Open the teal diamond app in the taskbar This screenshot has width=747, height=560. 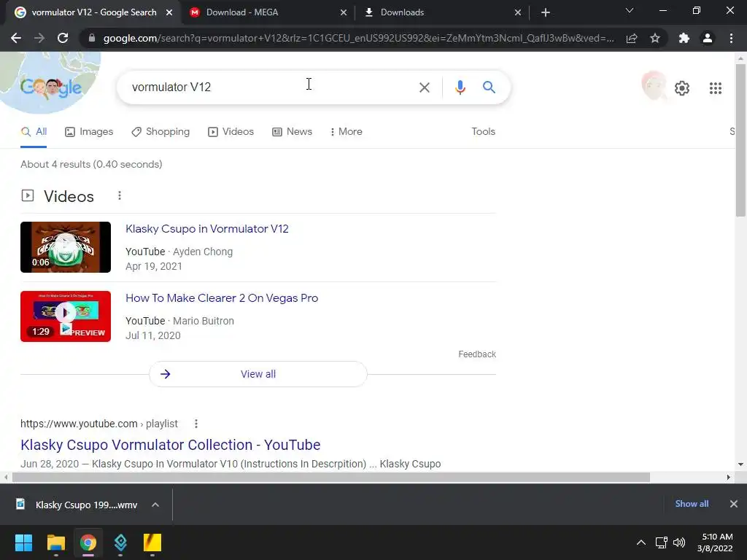point(120,542)
